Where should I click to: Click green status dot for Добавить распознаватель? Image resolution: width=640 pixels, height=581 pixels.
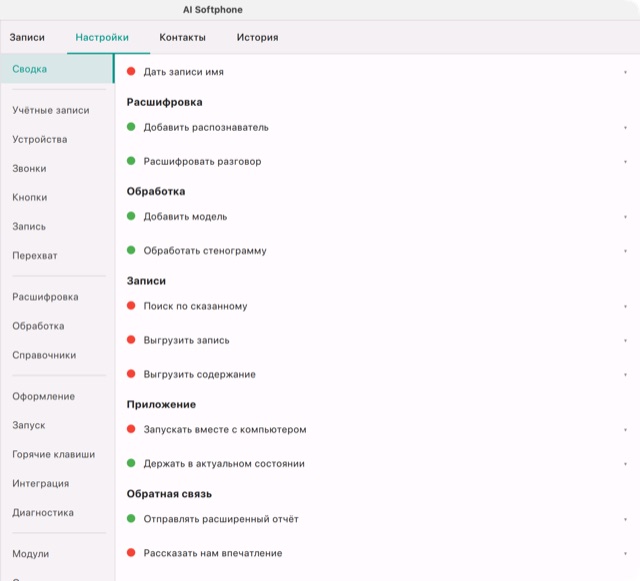[x=131, y=127]
